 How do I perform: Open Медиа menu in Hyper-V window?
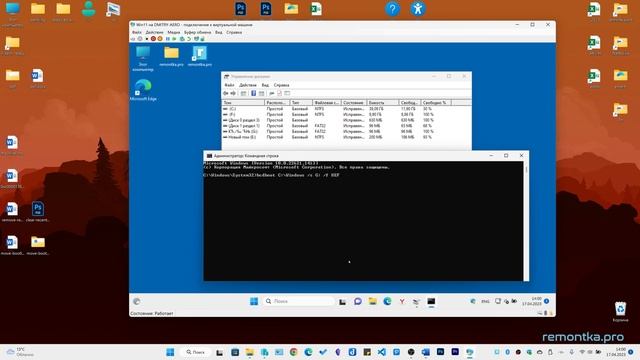(x=174, y=32)
